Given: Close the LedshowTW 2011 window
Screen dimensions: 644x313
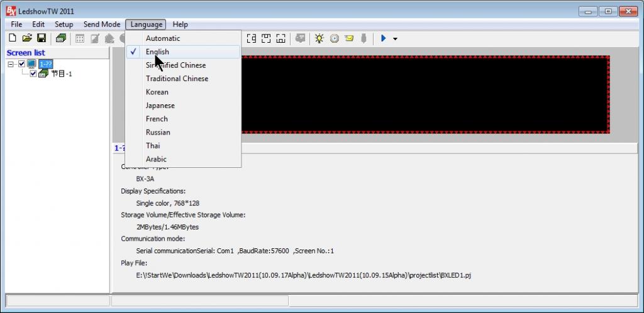Looking at the screenshot, I should [x=628, y=11].
